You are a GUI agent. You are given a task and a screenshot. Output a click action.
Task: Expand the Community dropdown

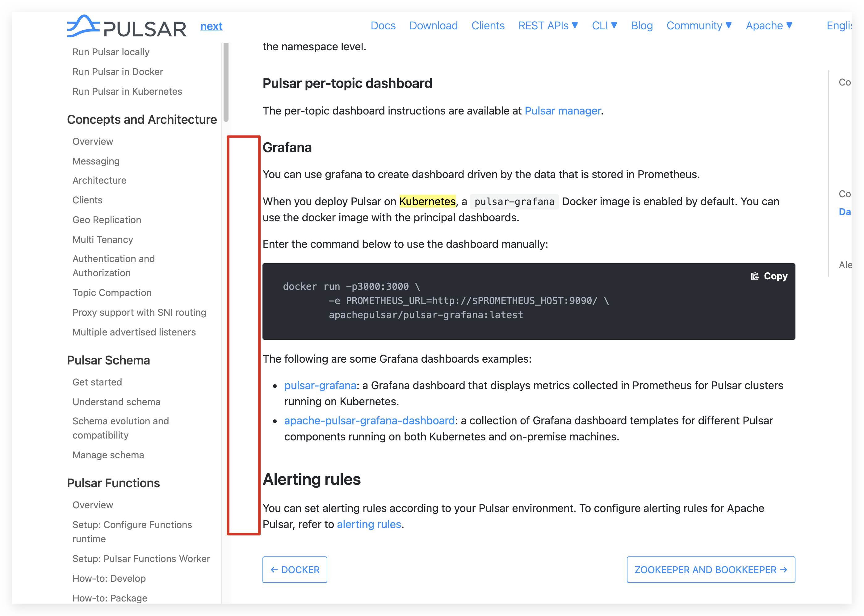coord(698,25)
